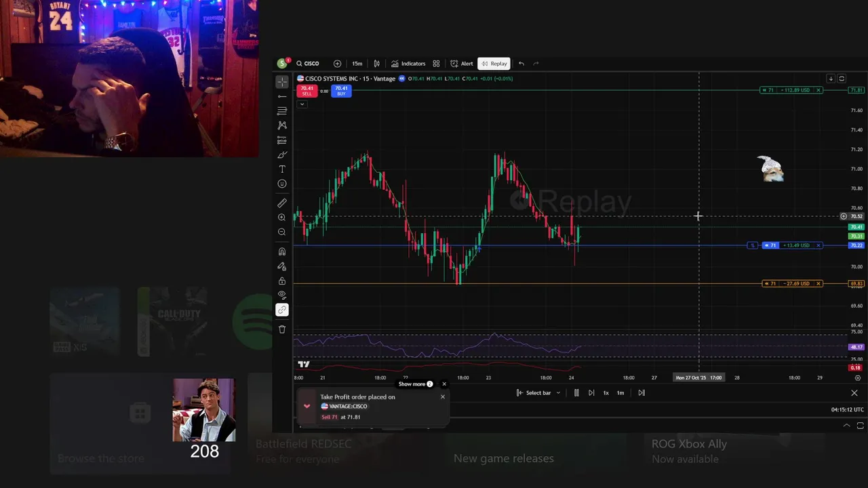Click Show more notifications button
Viewport: 868px width, 488px height.
(x=416, y=384)
